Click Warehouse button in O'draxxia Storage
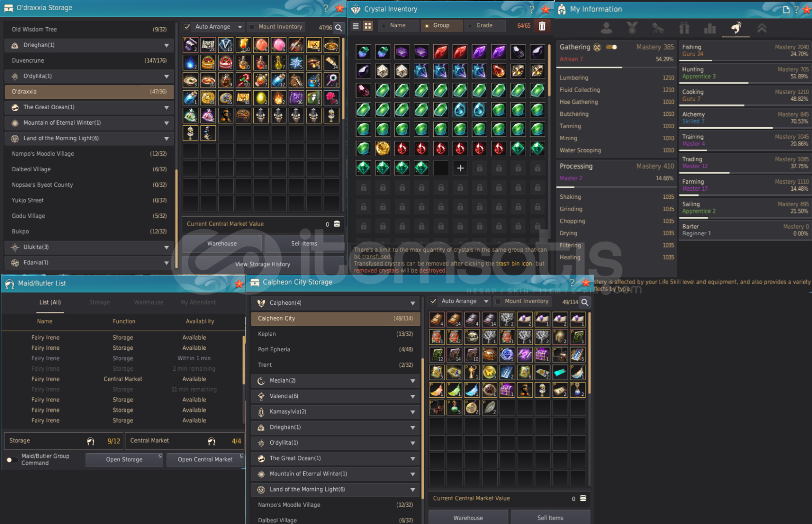The height and width of the screenshot is (524, 812). click(222, 244)
